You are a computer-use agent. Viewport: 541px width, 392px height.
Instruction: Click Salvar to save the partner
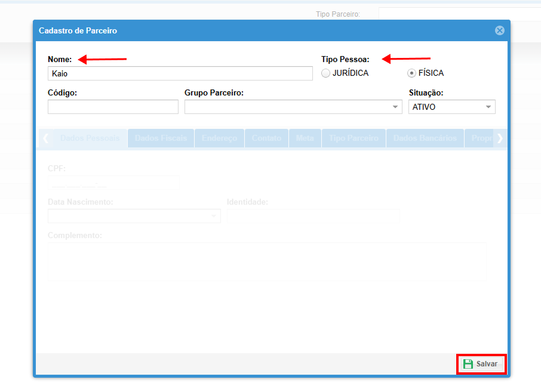tap(481, 364)
